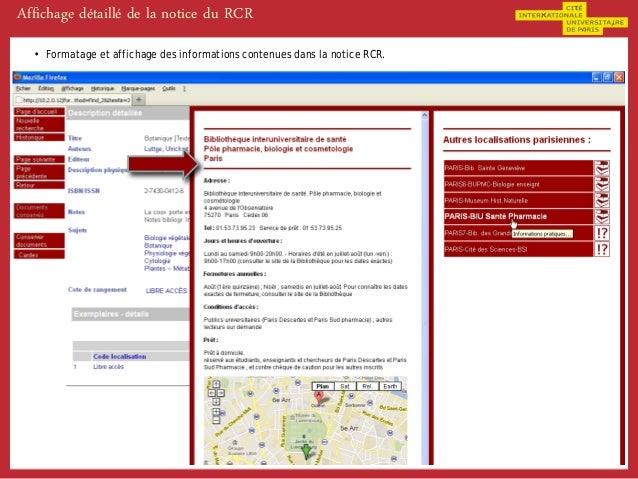Click the Exemplaires - détails section header
The image size is (638, 479).
tap(131, 314)
